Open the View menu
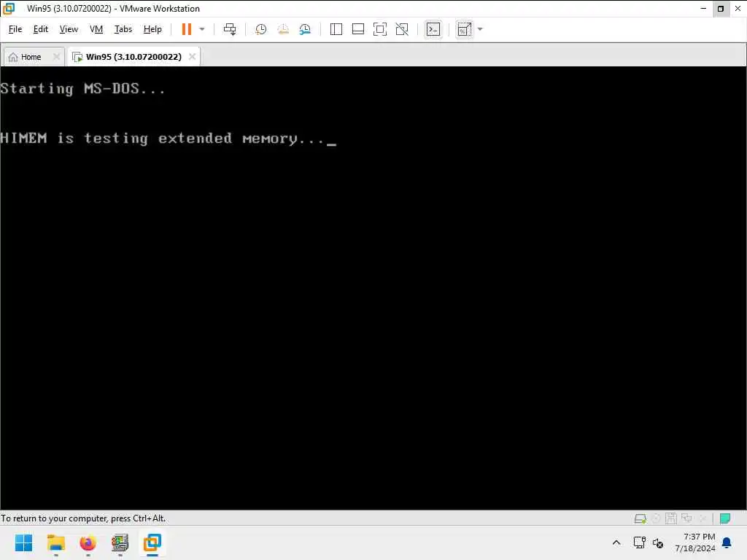 [69, 29]
